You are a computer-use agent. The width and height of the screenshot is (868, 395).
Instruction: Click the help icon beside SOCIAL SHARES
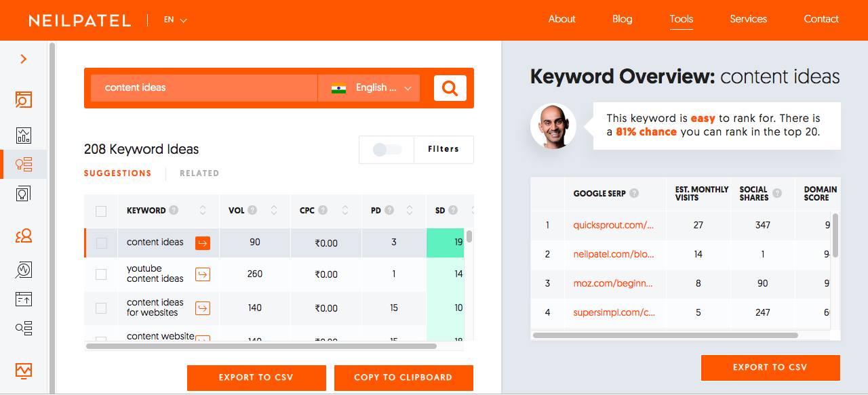(777, 193)
